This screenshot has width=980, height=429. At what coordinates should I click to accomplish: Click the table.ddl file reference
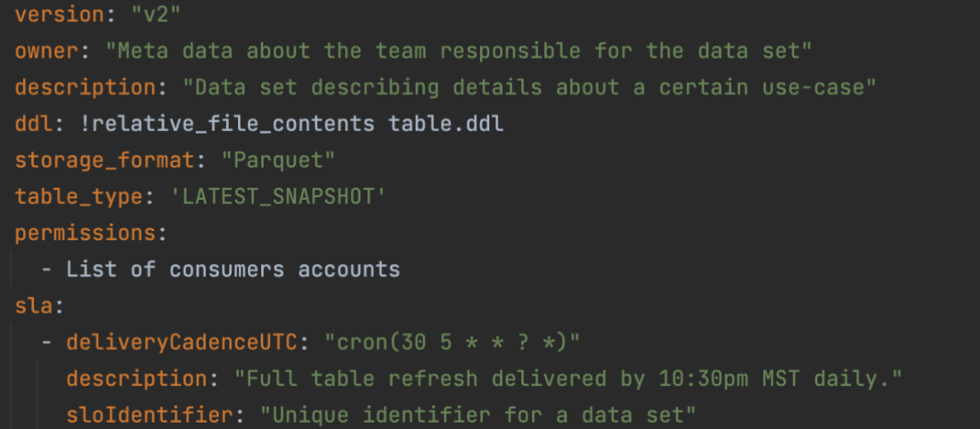point(446,124)
